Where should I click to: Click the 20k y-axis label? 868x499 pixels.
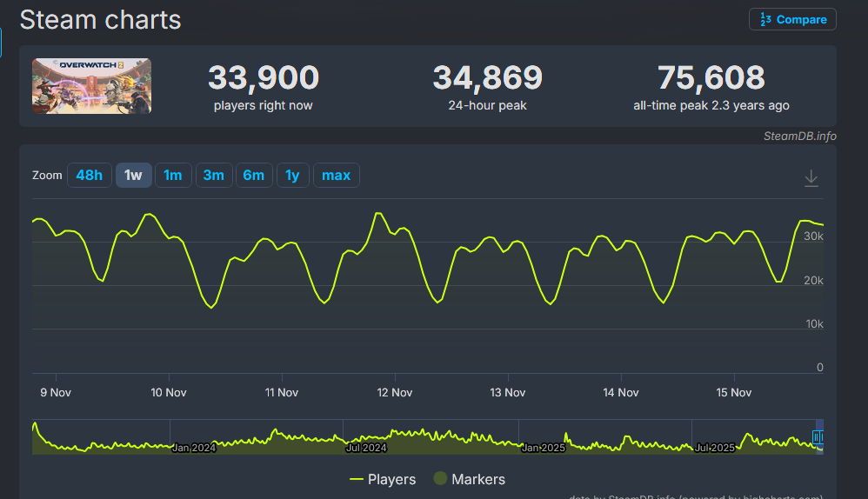[813, 281]
